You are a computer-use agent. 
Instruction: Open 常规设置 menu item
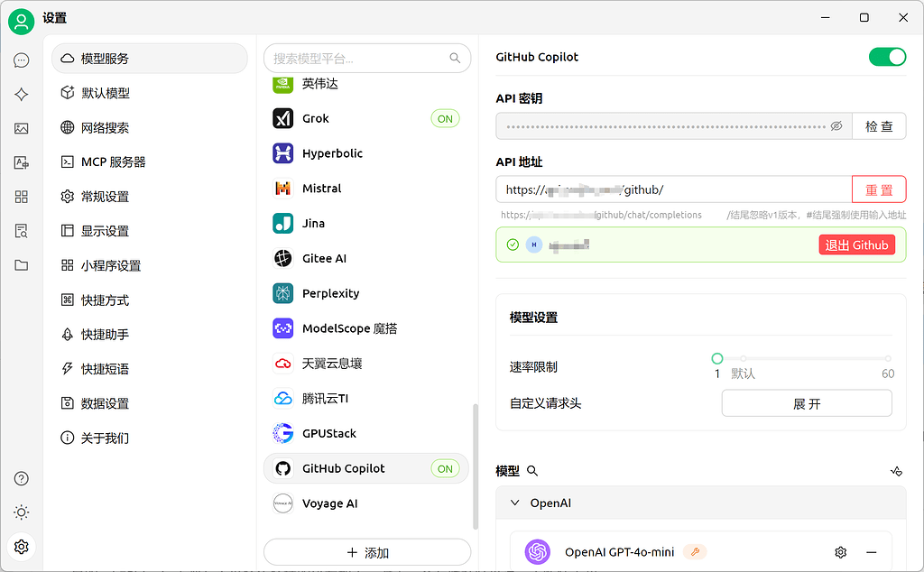pyautogui.click(x=150, y=196)
